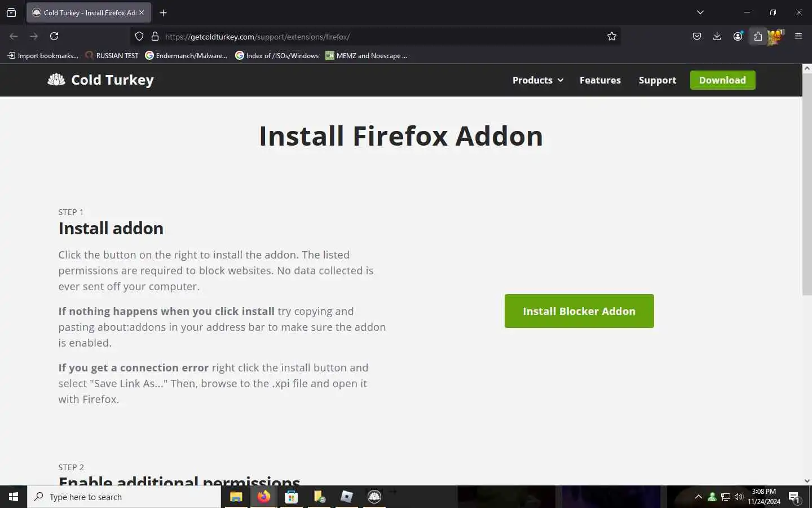Viewport: 812px width, 508px height.
Task: Open the Import bookmarks item
Action: coord(43,55)
